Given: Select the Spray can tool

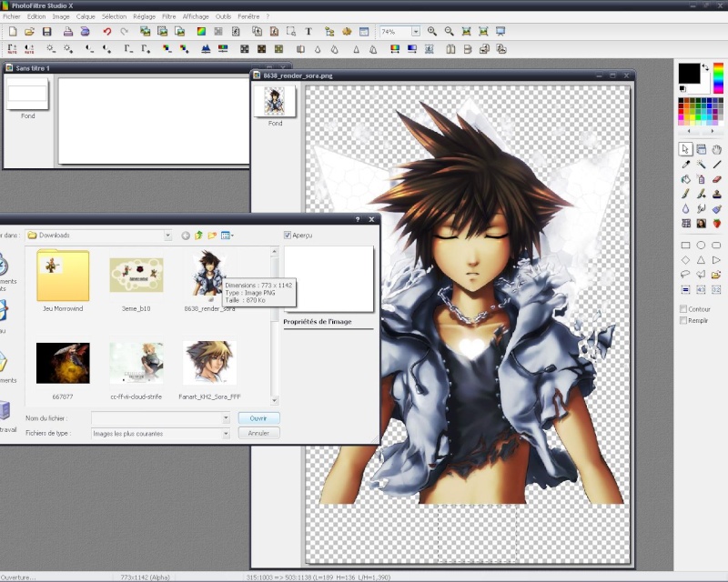Looking at the screenshot, I should [701, 179].
